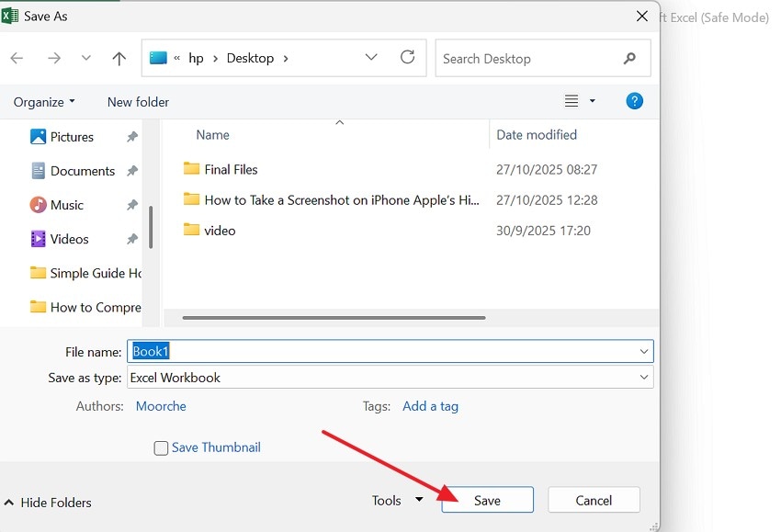This screenshot has height=532, width=781.
Task: Open the How to Compre folder in sidebar
Action: pyautogui.click(x=85, y=307)
